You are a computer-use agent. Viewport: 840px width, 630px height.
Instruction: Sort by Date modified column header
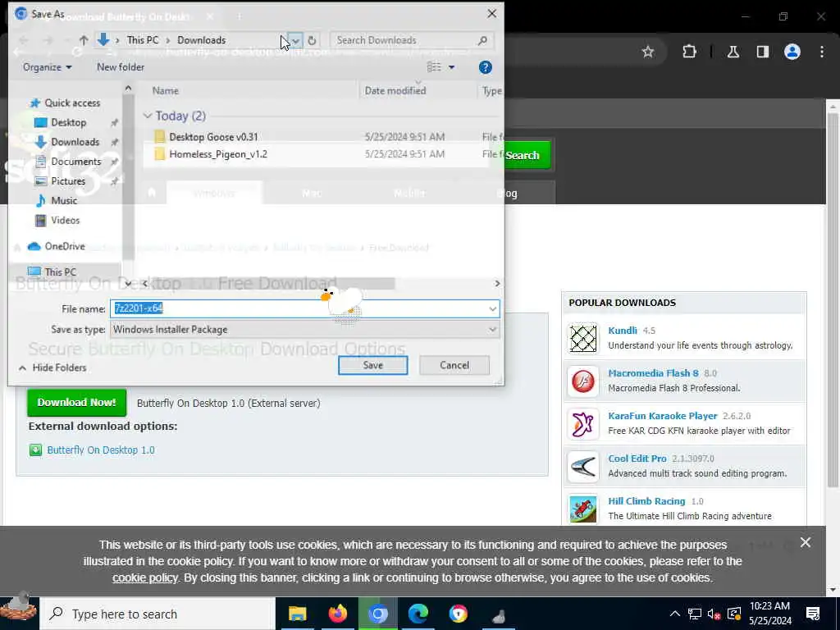coord(395,90)
